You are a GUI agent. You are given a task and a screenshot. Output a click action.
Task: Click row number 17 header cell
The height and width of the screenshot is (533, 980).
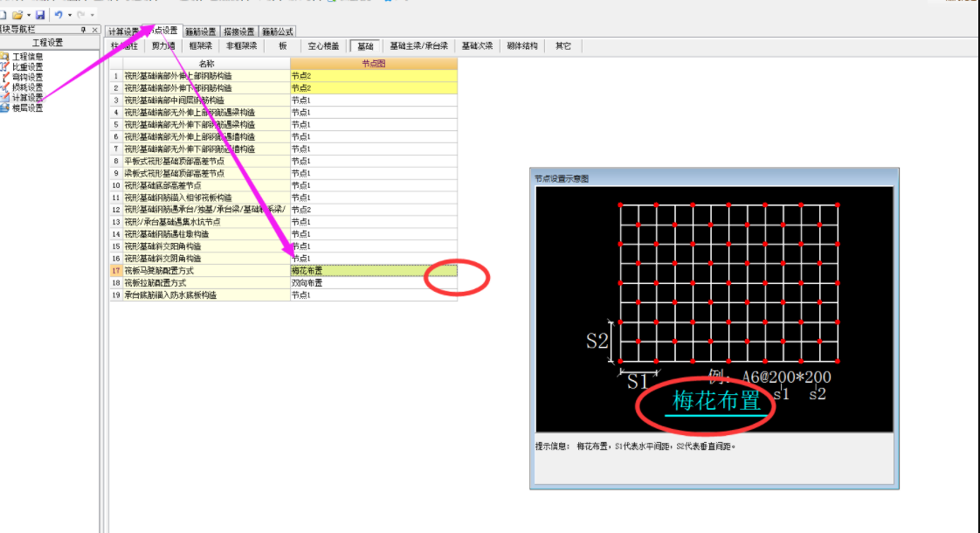(115, 271)
